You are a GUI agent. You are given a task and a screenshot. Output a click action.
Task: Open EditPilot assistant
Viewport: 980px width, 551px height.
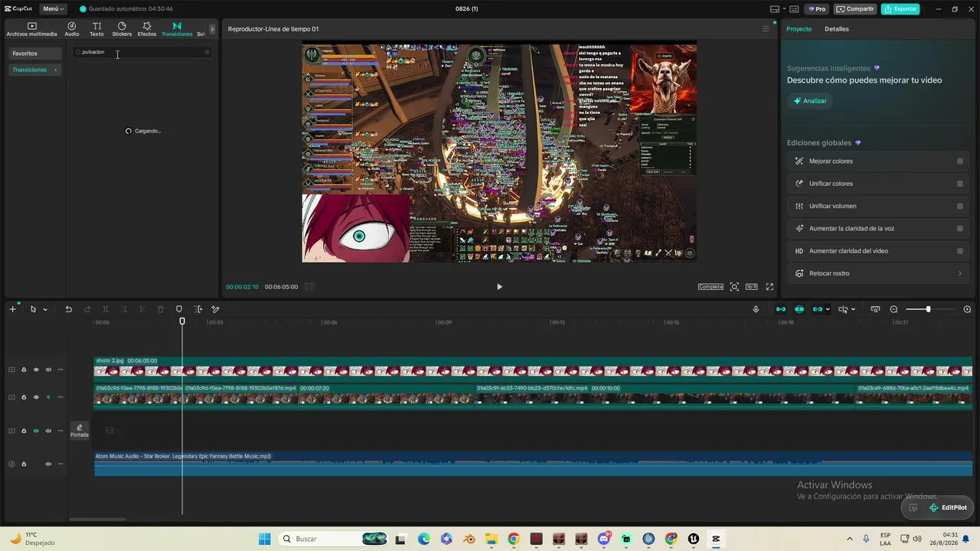tap(948, 507)
